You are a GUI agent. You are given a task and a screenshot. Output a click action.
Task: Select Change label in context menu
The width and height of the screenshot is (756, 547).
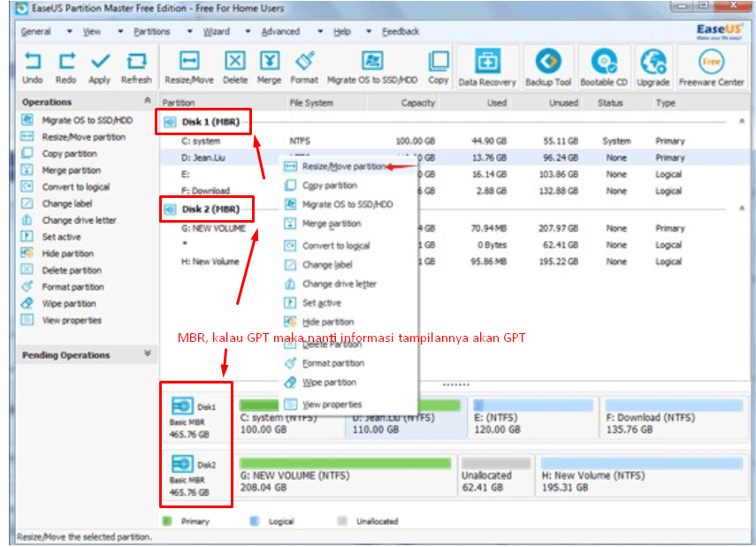click(x=349, y=264)
